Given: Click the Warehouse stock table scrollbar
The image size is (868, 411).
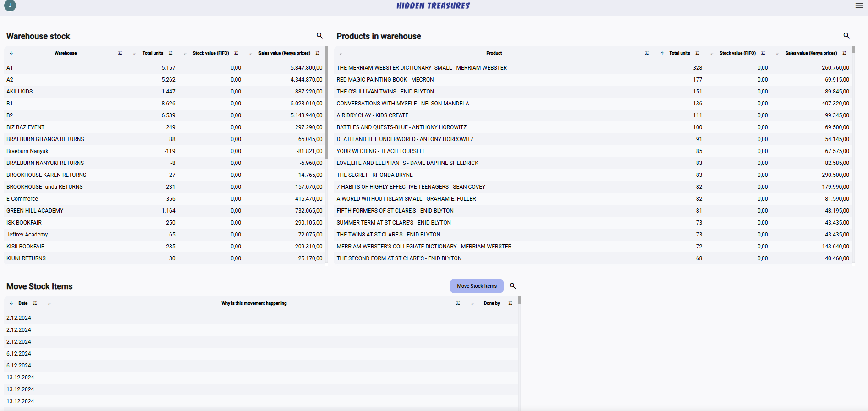Looking at the screenshot, I should (326, 101).
